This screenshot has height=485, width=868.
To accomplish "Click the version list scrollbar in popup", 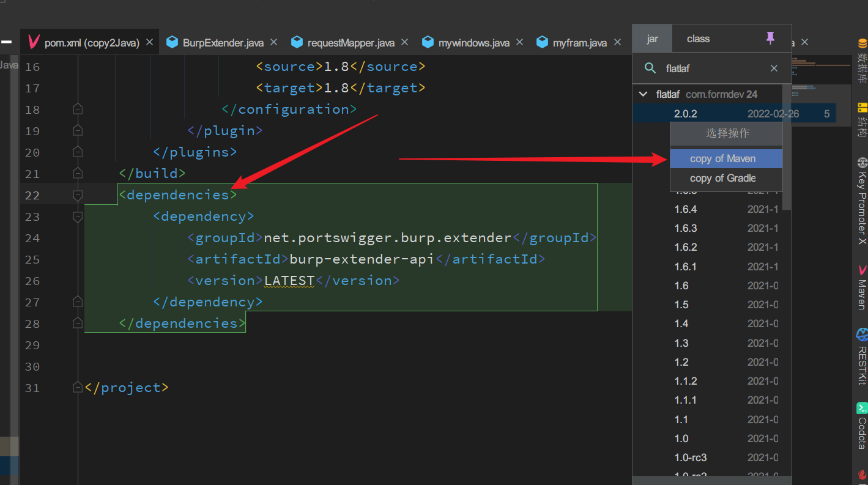I will pos(787,147).
